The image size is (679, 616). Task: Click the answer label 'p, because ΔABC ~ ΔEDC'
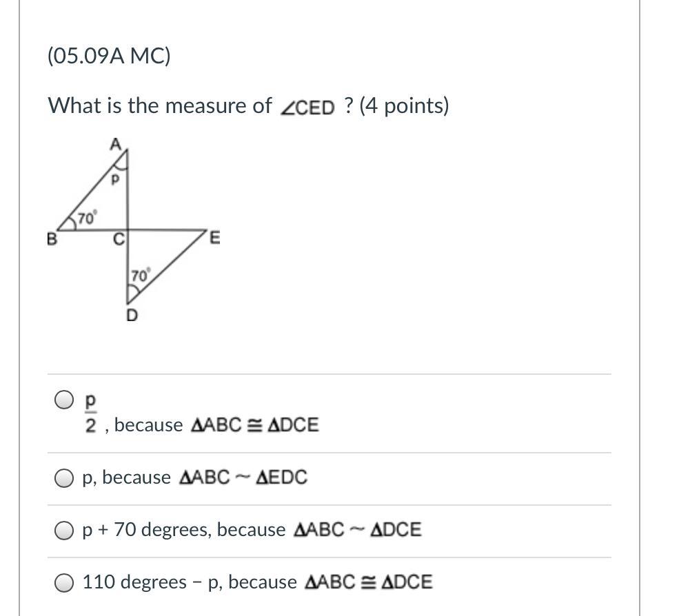click(x=195, y=478)
